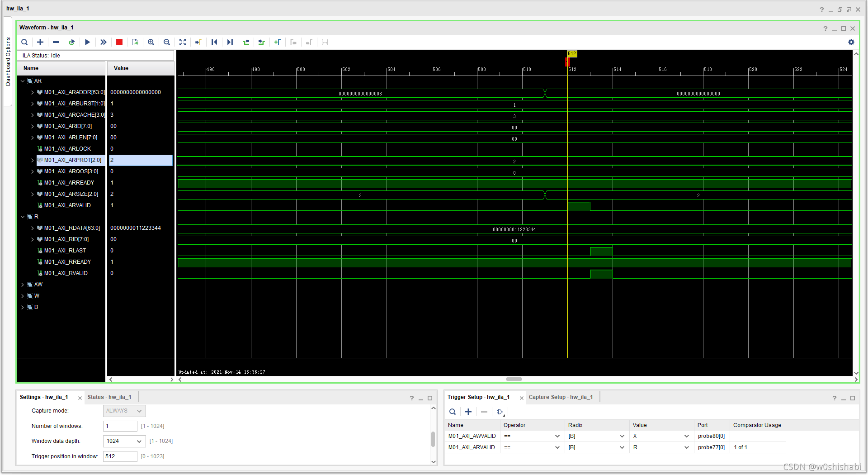Switch to the Settings - hw_ila_1 tab

[44, 397]
